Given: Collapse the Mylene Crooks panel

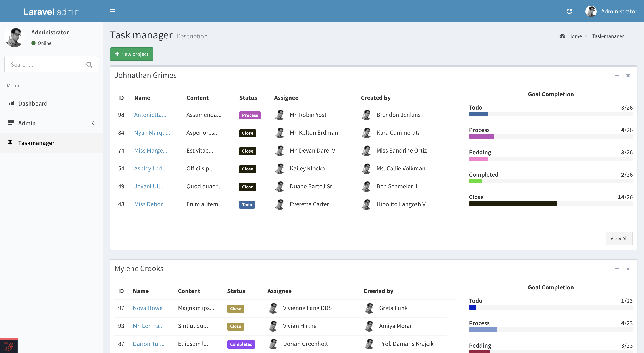Looking at the screenshot, I should click(617, 269).
